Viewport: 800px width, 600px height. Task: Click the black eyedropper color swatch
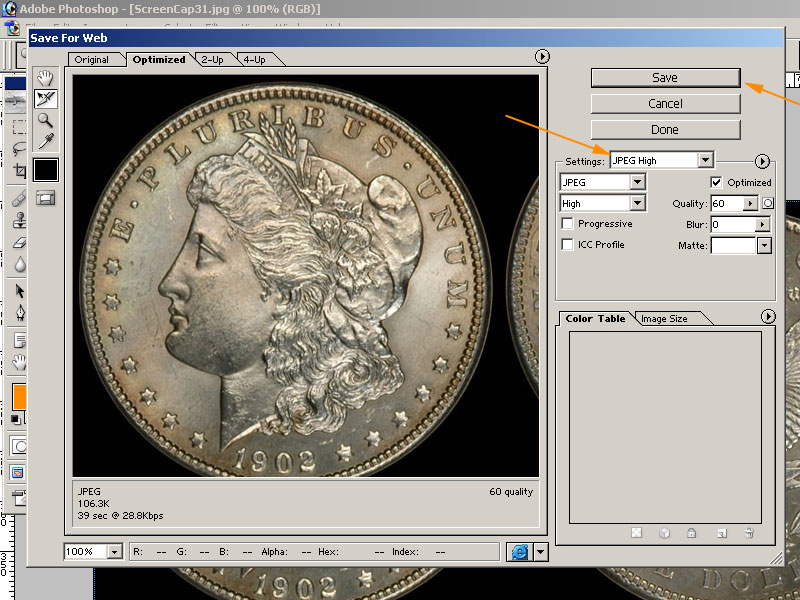pos(46,170)
